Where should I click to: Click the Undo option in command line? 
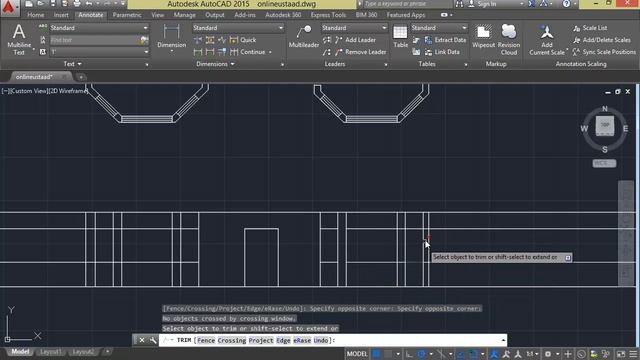(x=320, y=340)
